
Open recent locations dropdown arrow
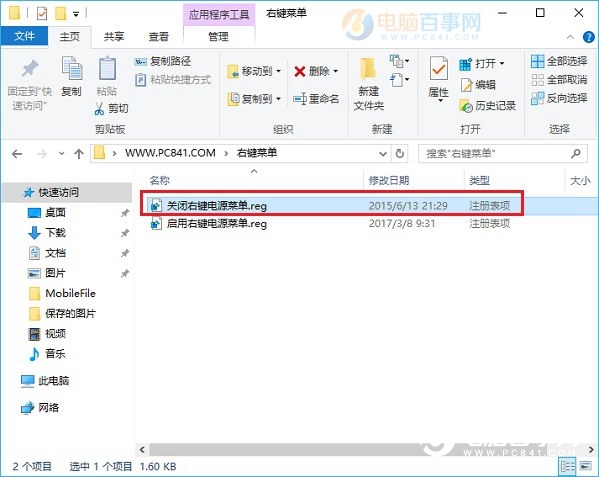click(62, 154)
